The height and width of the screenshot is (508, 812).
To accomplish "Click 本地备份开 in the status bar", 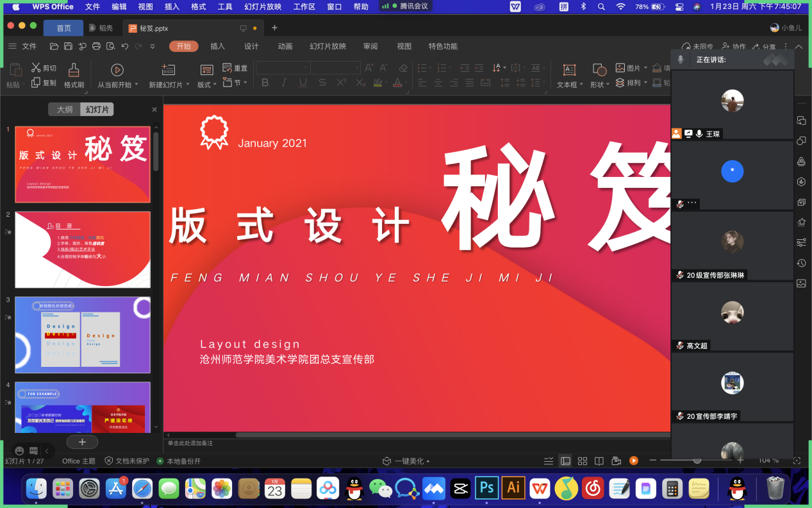I will (x=179, y=461).
